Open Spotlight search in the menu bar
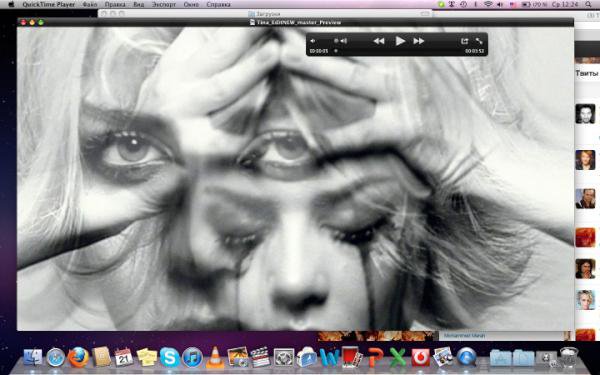 (589, 5)
